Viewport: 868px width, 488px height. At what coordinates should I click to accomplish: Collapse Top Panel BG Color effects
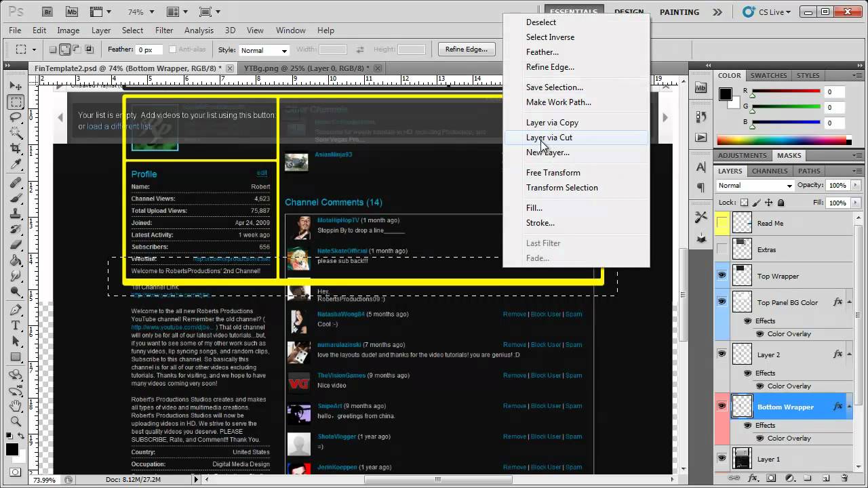[849, 302]
